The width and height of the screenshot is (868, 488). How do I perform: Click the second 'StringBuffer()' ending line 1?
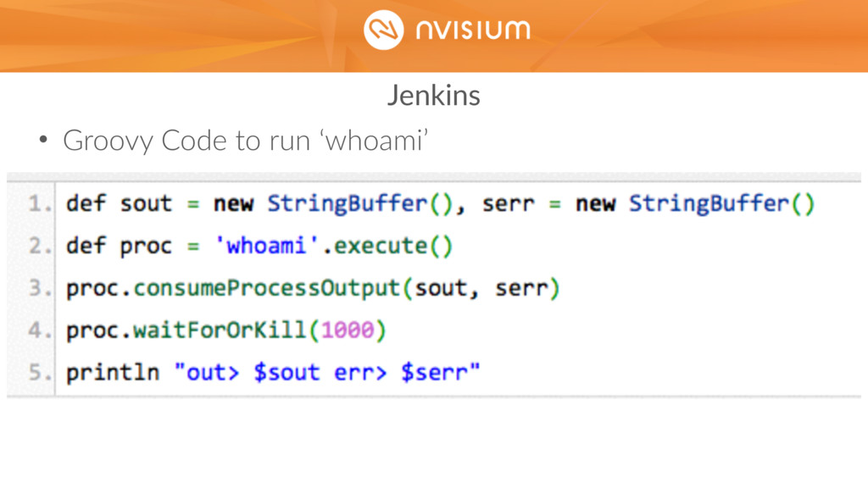(722, 204)
